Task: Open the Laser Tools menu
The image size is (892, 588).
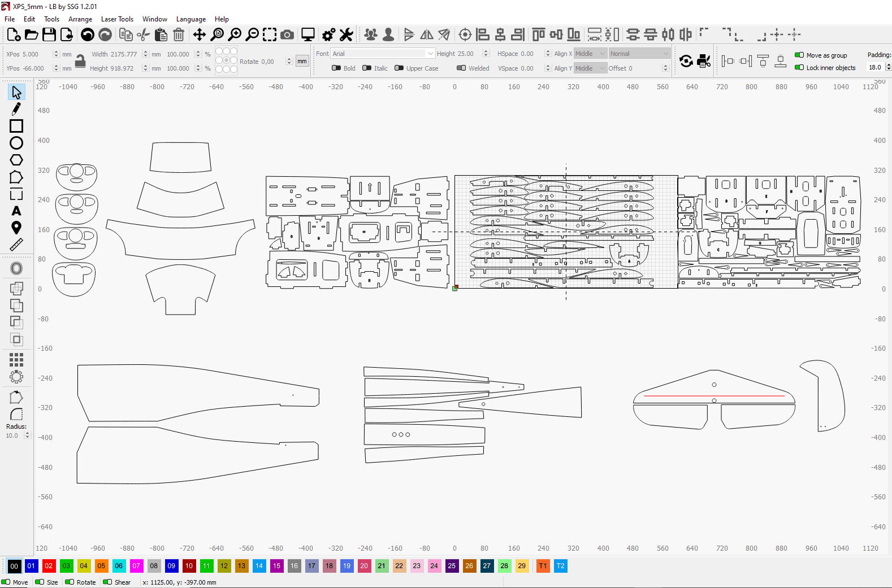Action: coord(117,19)
